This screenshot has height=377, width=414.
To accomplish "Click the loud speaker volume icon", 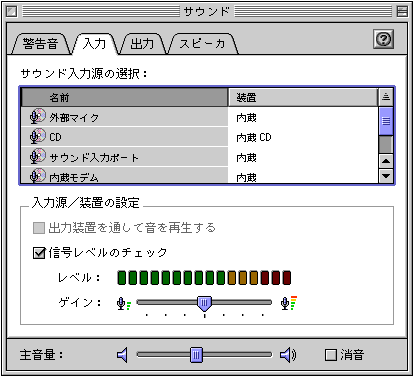I will pyautogui.click(x=288, y=355).
